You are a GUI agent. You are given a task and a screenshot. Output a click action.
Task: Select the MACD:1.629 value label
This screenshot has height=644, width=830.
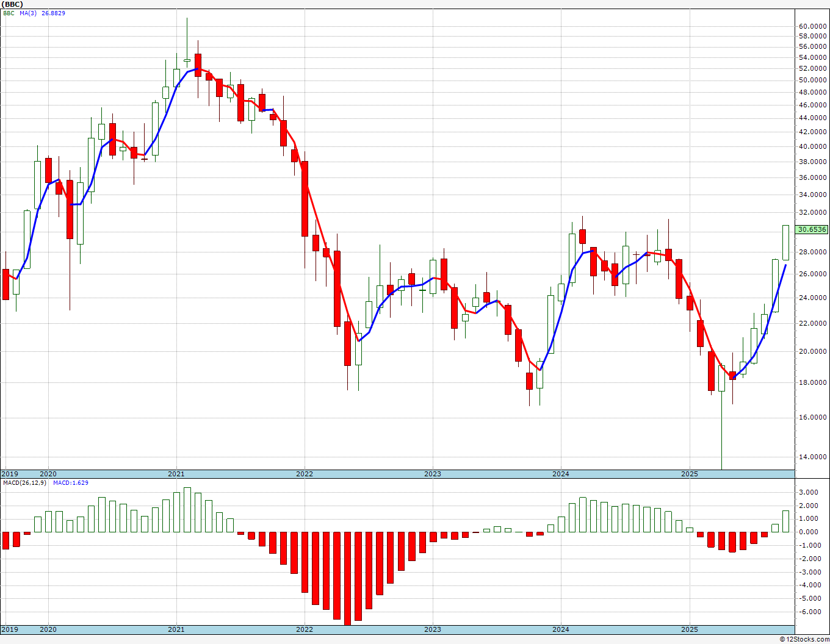click(x=71, y=482)
